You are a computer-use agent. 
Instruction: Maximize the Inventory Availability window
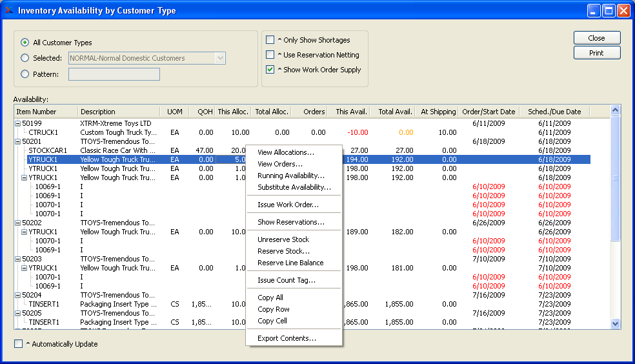pyautogui.click(x=609, y=10)
